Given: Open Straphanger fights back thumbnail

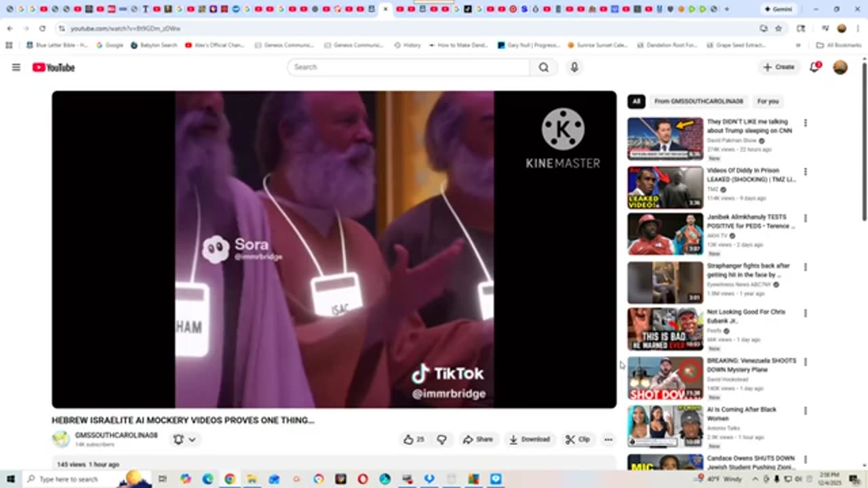Looking at the screenshot, I should coord(665,283).
